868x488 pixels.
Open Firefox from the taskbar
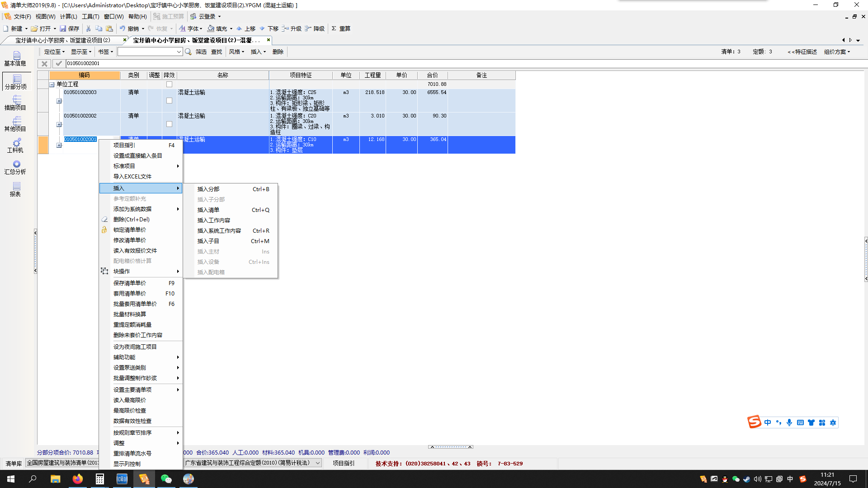click(78, 479)
